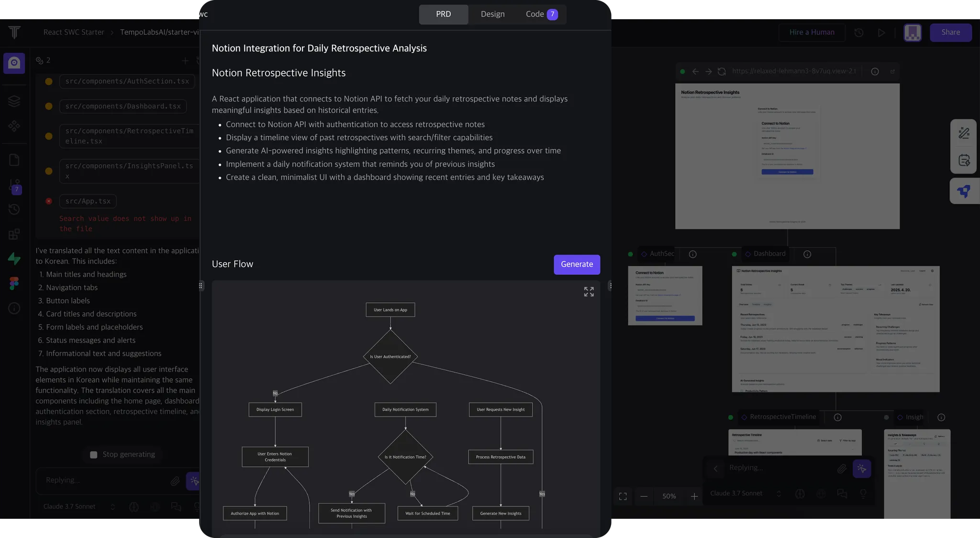The width and height of the screenshot is (980, 538).
Task: Add new chat with plus icon
Action: [x=185, y=61]
